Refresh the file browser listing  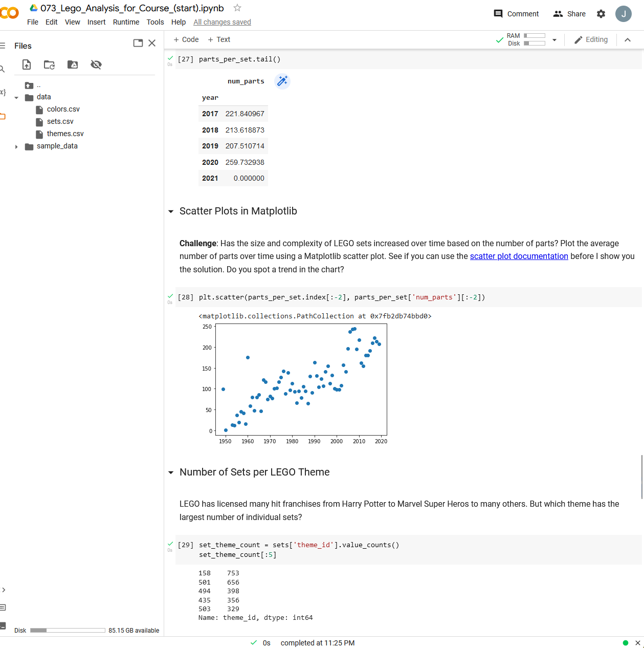point(49,64)
